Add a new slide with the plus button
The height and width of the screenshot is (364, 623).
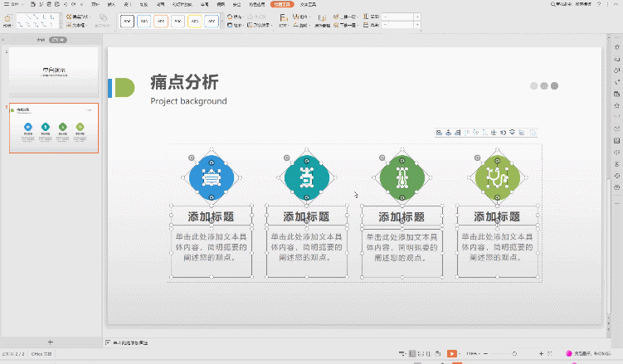pyautogui.click(x=51, y=342)
